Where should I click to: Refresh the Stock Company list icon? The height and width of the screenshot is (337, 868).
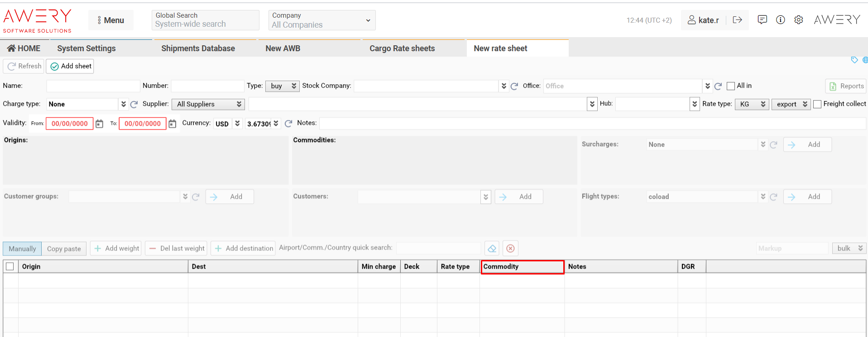point(514,86)
